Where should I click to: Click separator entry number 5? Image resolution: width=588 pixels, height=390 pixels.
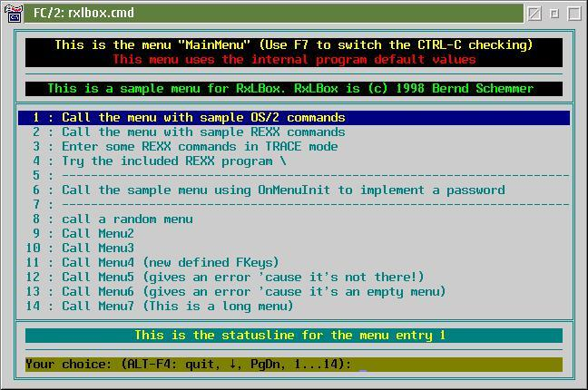pos(294,176)
